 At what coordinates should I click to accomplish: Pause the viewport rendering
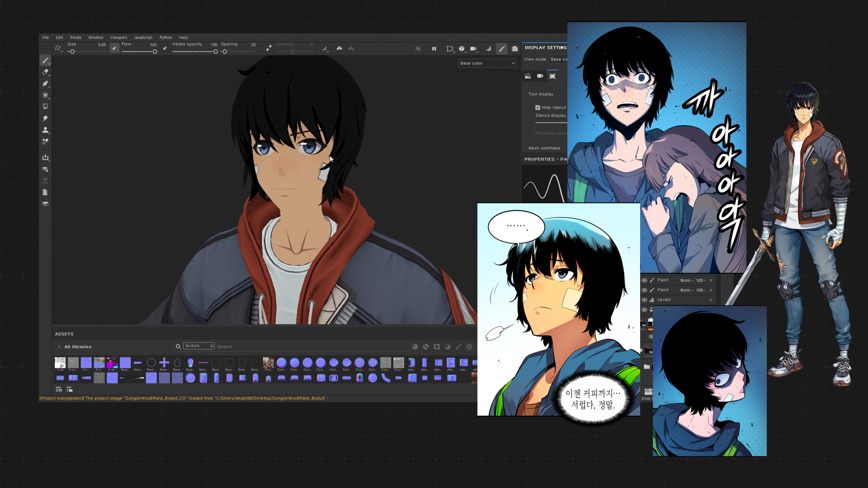434,48
